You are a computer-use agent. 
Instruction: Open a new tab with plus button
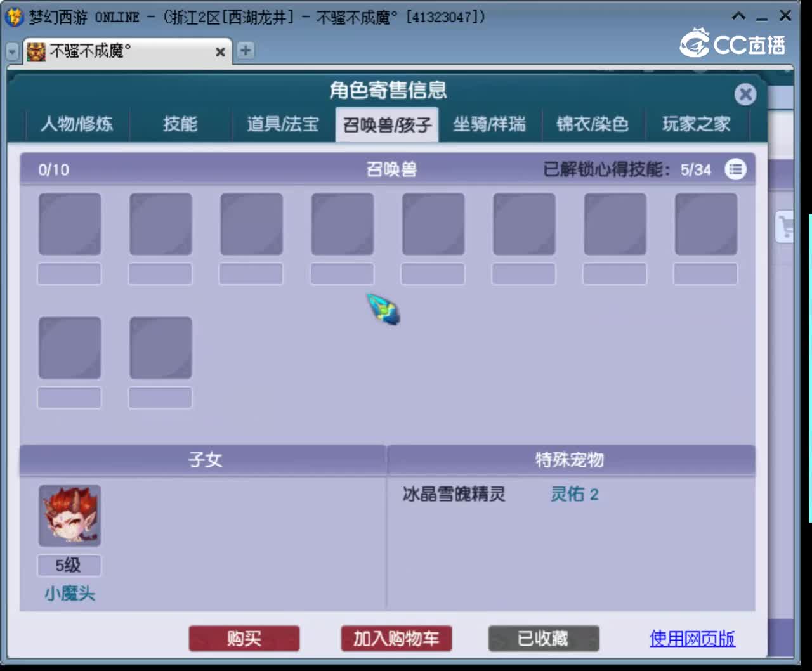tap(246, 50)
